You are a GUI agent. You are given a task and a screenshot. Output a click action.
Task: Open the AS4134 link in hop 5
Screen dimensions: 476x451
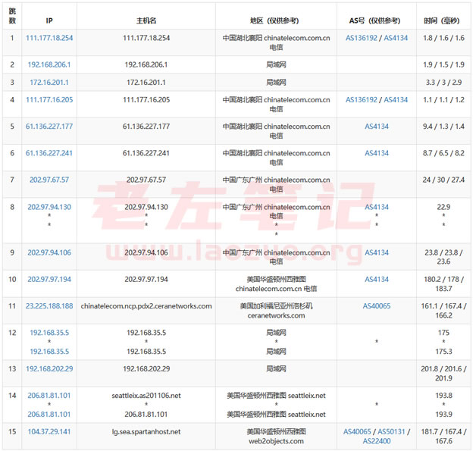(x=377, y=127)
